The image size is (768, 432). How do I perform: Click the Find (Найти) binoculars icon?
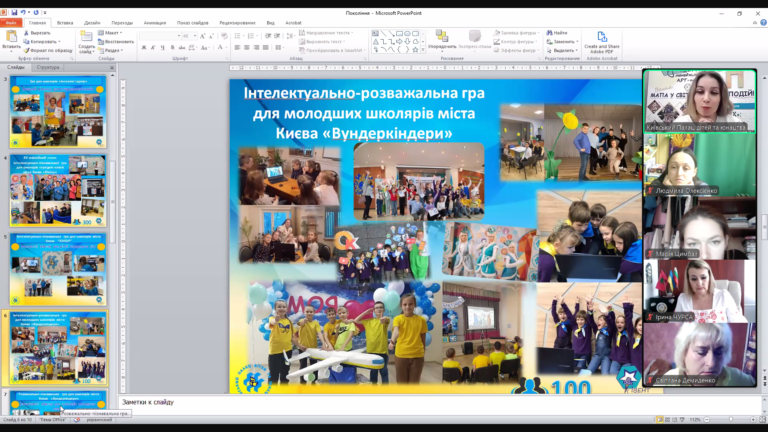click(547, 32)
